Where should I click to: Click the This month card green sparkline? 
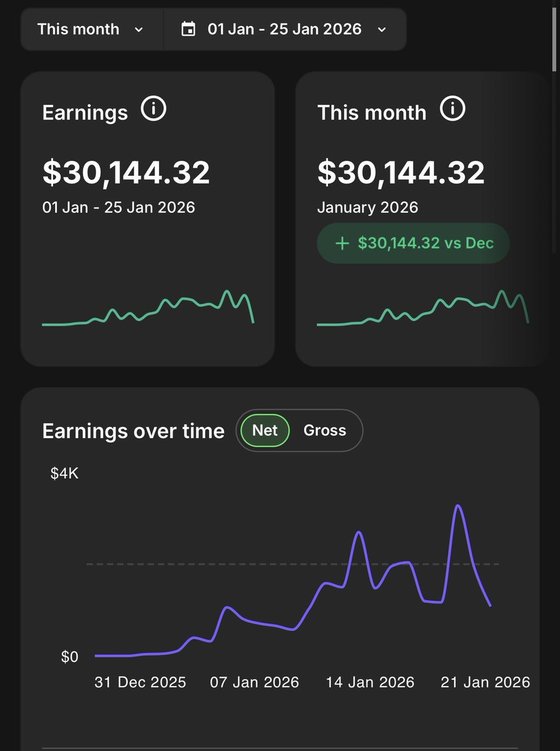click(x=423, y=309)
